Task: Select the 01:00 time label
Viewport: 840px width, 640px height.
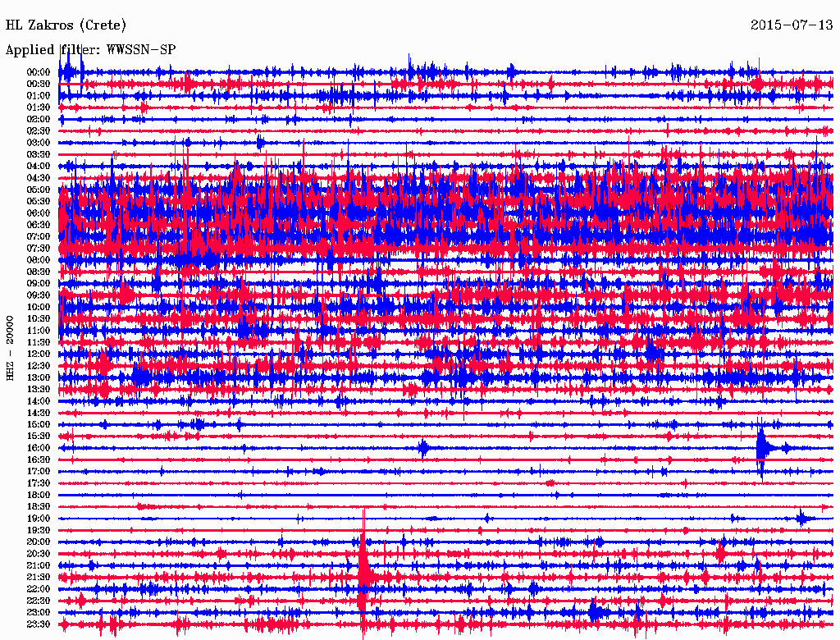Action: click(x=39, y=95)
